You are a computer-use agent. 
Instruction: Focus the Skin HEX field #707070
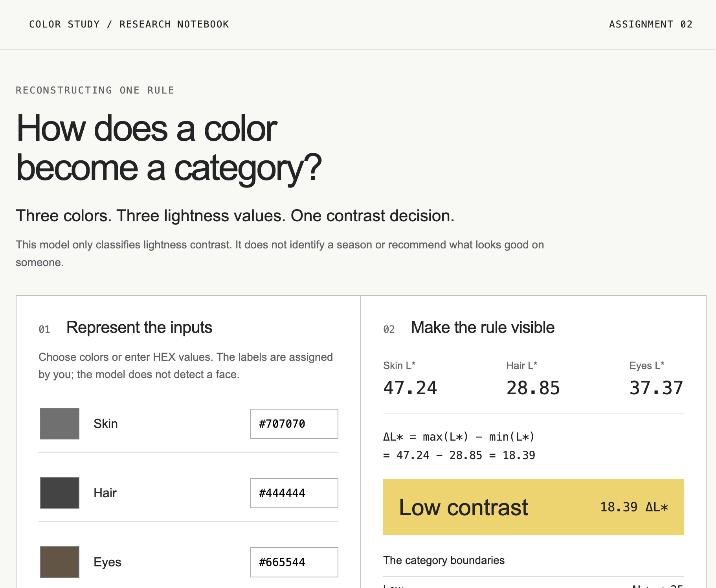pyautogui.click(x=294, y=424)
